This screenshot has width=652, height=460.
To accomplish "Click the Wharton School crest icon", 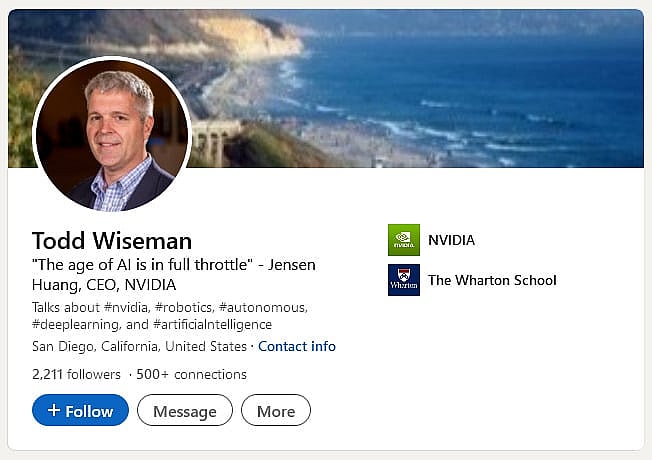I will (x=404, y=280).
